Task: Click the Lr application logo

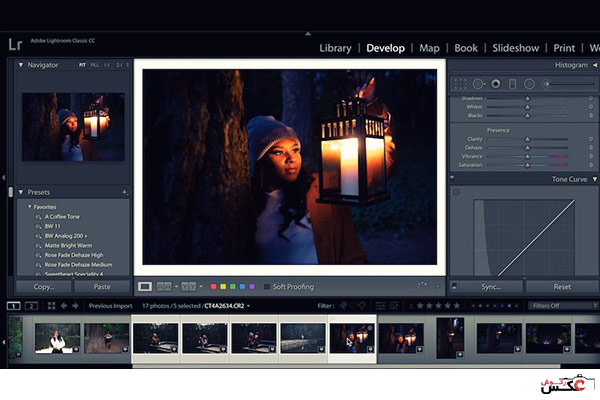Action: 15,44
